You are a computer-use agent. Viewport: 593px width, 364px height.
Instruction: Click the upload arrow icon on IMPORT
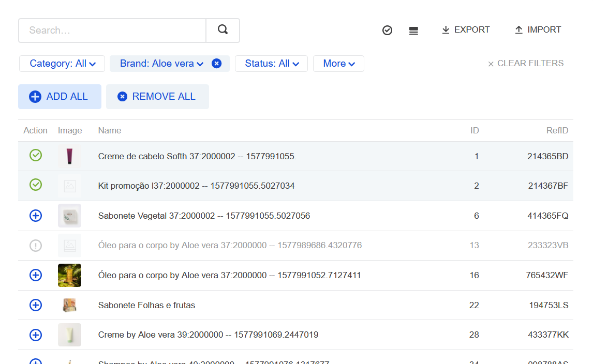tap(518, 30)
